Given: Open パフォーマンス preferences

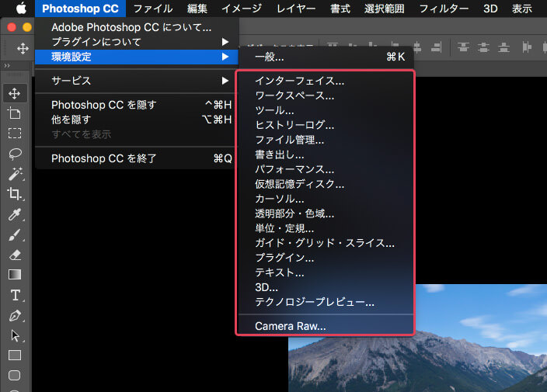Looking at the screenshot, I should [x=326, y=169].
